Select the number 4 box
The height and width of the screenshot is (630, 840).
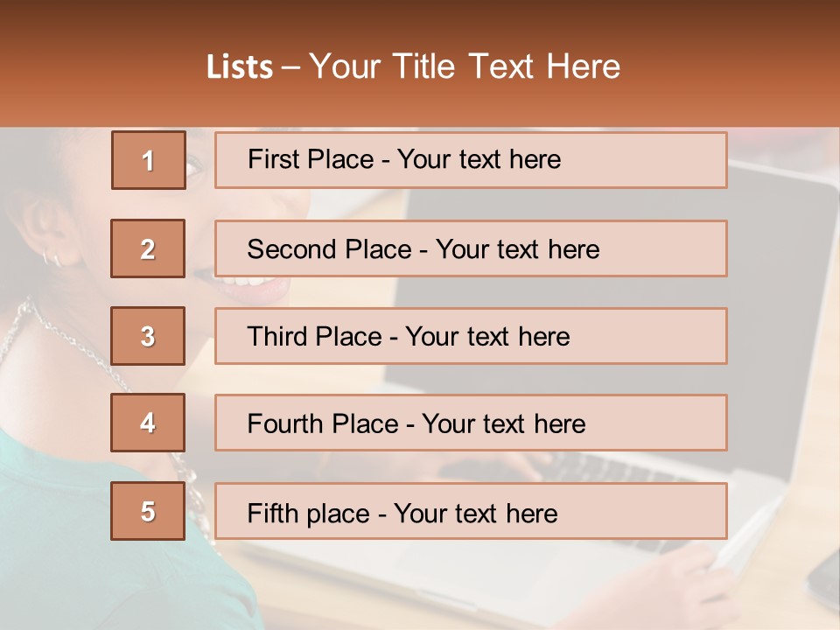tap(148, 423)
